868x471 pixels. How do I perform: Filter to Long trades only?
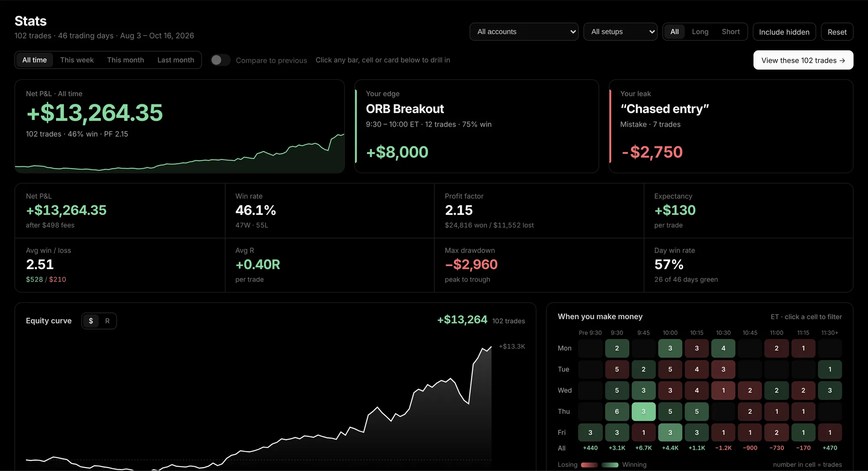tap(700, 32)
